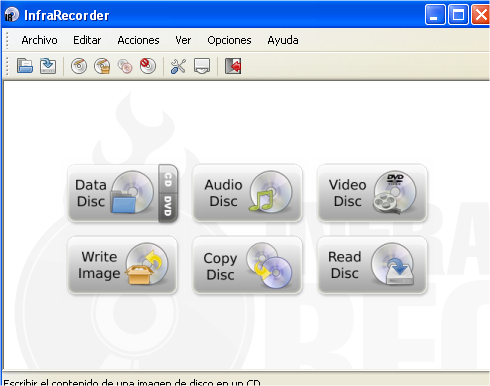The width and height of the screenshot is (490, 386).
Task: Click the copy disc toolbar icon
Action: (x=125, y=66)
